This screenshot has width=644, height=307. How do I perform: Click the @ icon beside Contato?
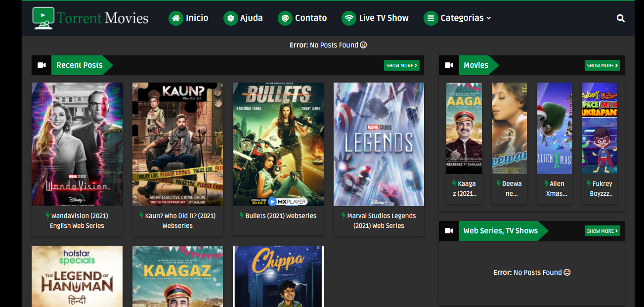tap(285, 18)
